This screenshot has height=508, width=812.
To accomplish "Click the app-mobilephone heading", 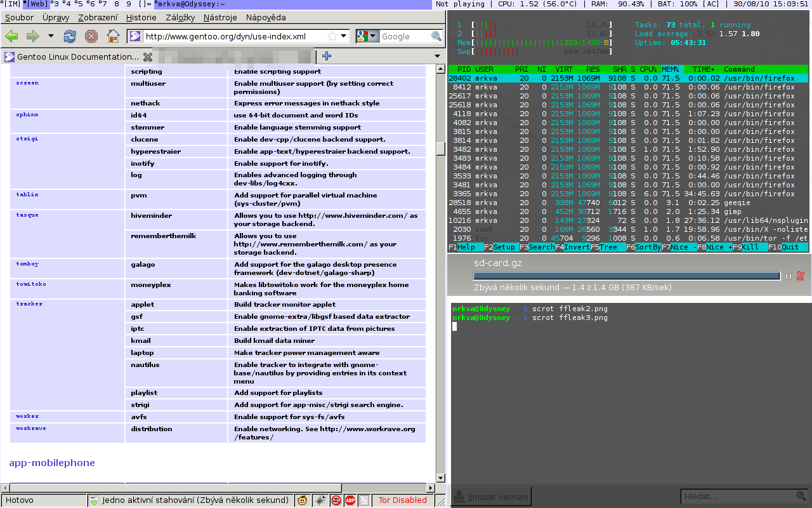I will 52,462.
